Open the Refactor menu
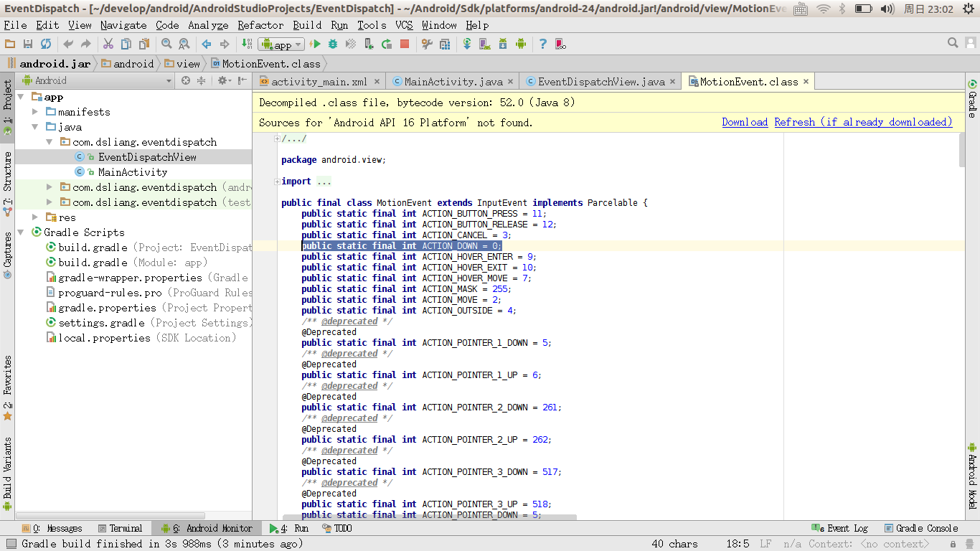 (x=260, y=24)
